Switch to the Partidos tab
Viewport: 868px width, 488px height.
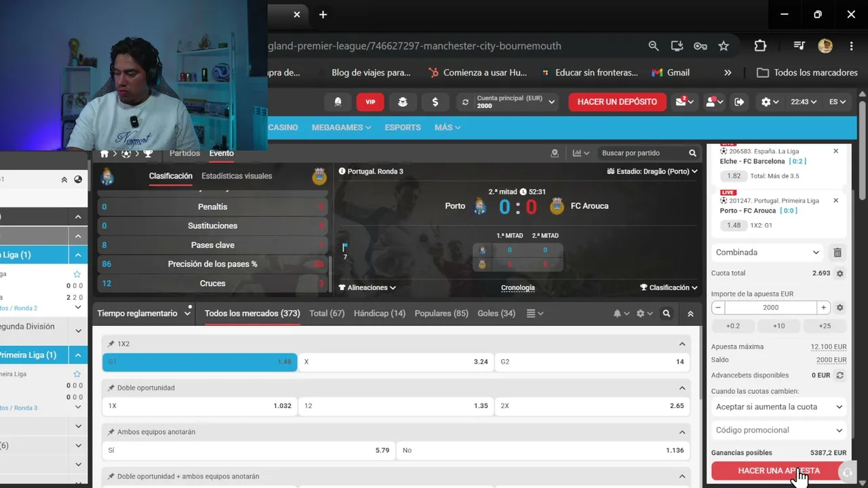tap(184, 153)
